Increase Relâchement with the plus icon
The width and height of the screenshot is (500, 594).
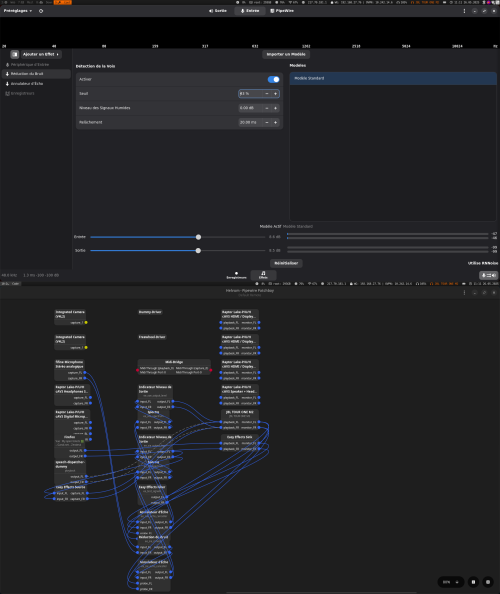click(275, 122)
